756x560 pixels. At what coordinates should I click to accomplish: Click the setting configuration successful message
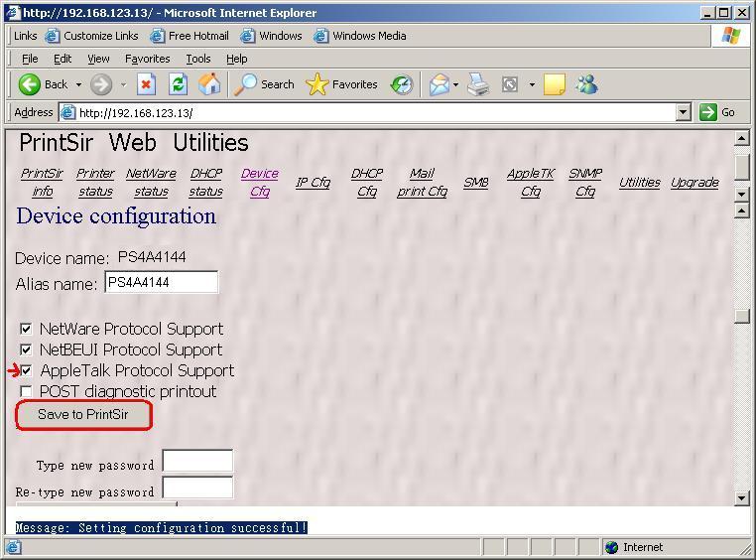click(162, 527)
